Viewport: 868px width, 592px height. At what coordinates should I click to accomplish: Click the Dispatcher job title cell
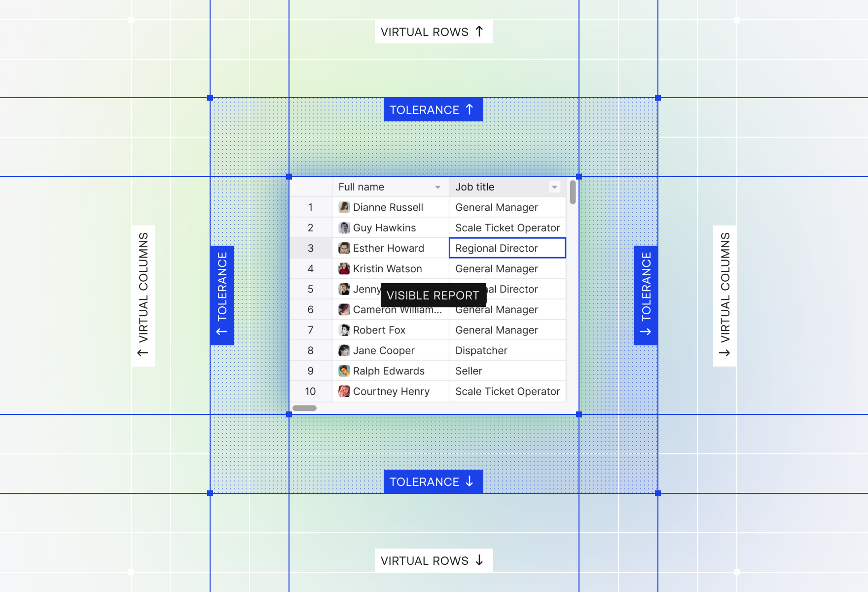point(507,351)
